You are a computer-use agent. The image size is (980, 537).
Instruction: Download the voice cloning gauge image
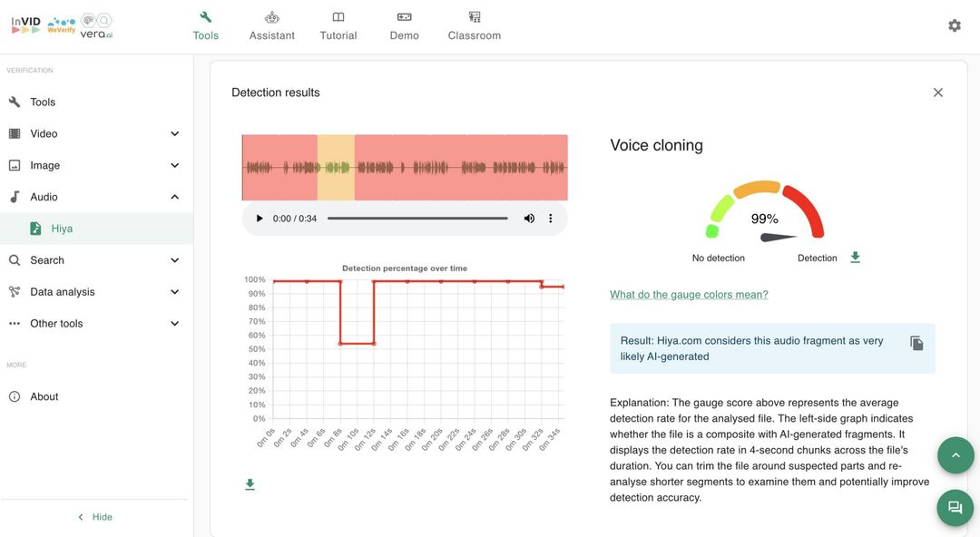pos(855,258)
